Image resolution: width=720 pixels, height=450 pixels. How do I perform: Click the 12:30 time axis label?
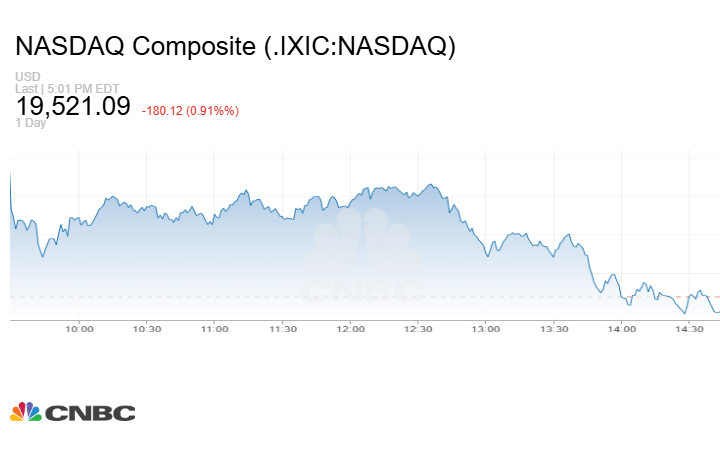418,329
